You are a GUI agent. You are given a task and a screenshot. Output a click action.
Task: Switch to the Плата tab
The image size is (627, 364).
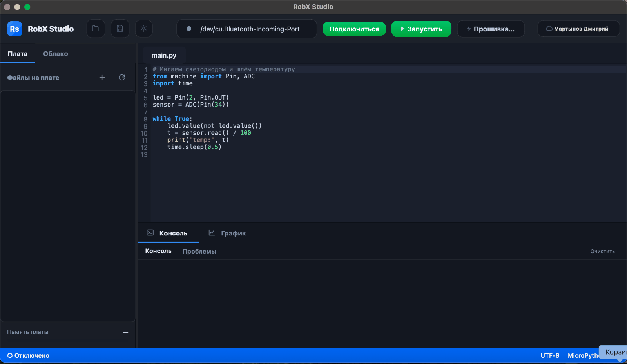[18, 54]
